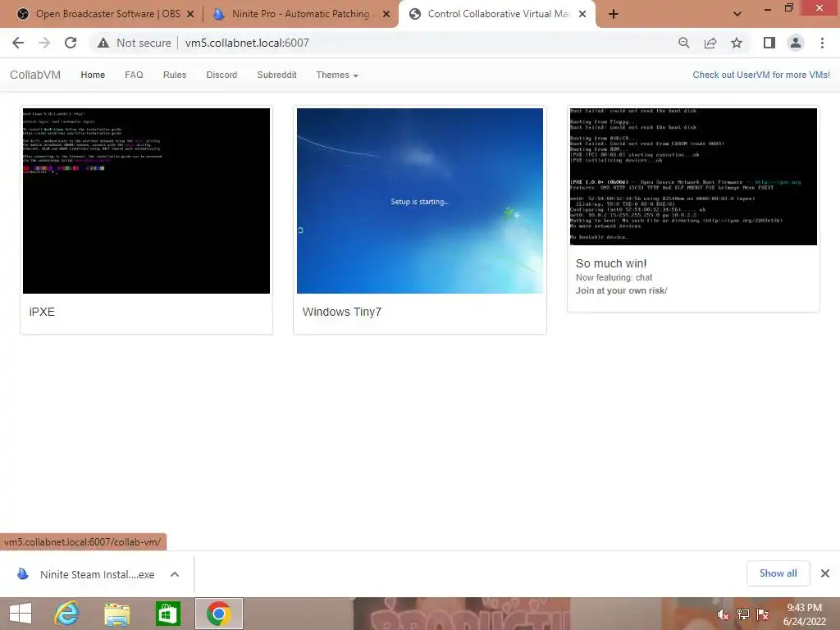The height and width of the screenshot is (630, 840).
Task: Click Show all downloads button
Action: pos(778,573)
